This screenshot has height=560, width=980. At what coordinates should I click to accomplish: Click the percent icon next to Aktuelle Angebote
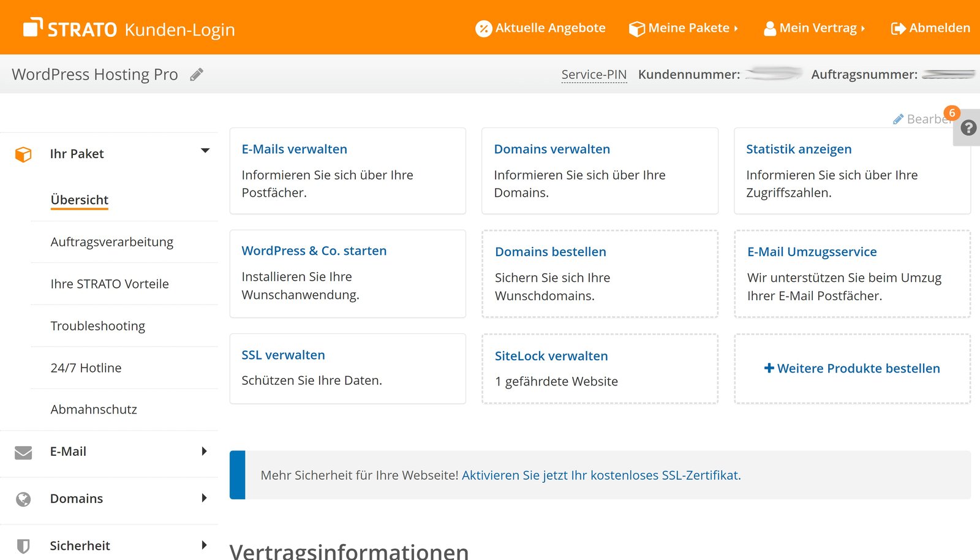(483, 28)
